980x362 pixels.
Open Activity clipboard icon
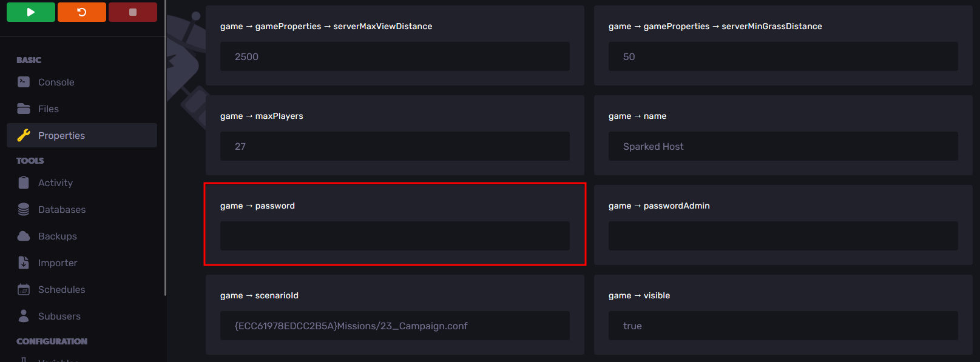tap(24, 183)
